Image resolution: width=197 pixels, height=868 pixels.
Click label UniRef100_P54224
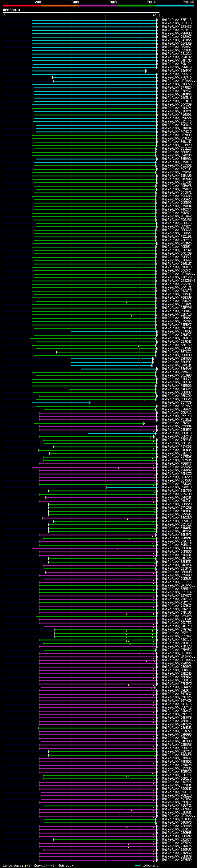(176, 118)
